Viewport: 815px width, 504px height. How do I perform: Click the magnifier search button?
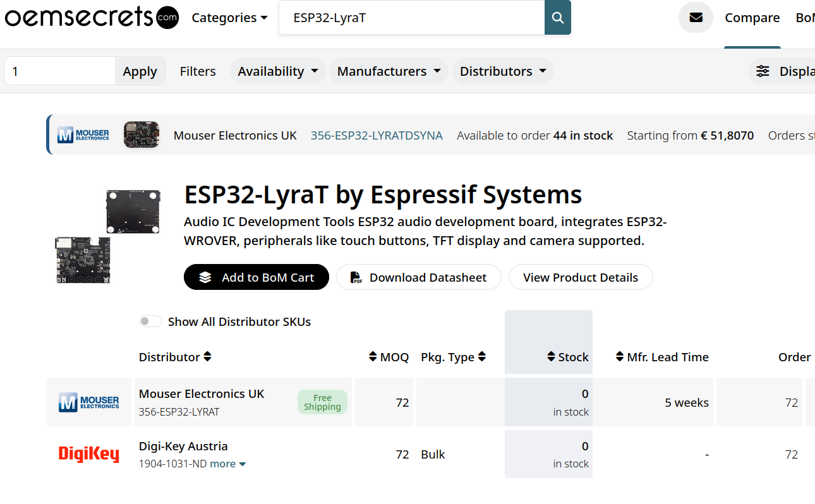558,18
